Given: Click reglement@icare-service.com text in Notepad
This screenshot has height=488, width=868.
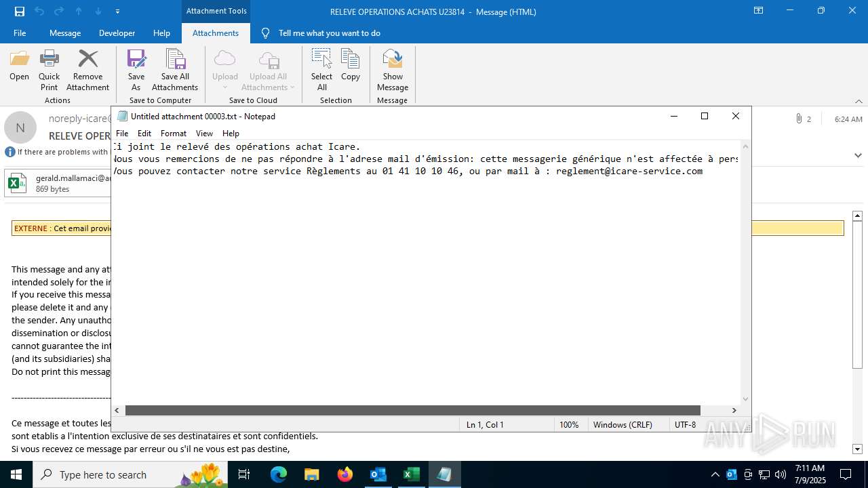Looking at the screenshot, I should 629,171.
